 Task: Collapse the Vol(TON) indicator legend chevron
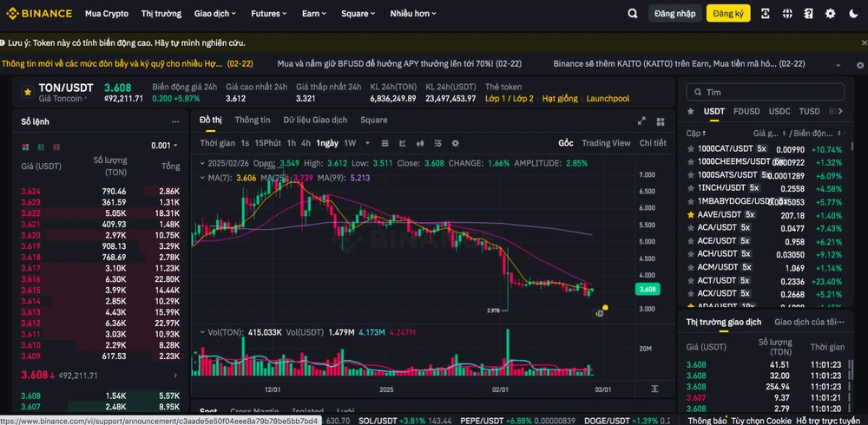203,332
